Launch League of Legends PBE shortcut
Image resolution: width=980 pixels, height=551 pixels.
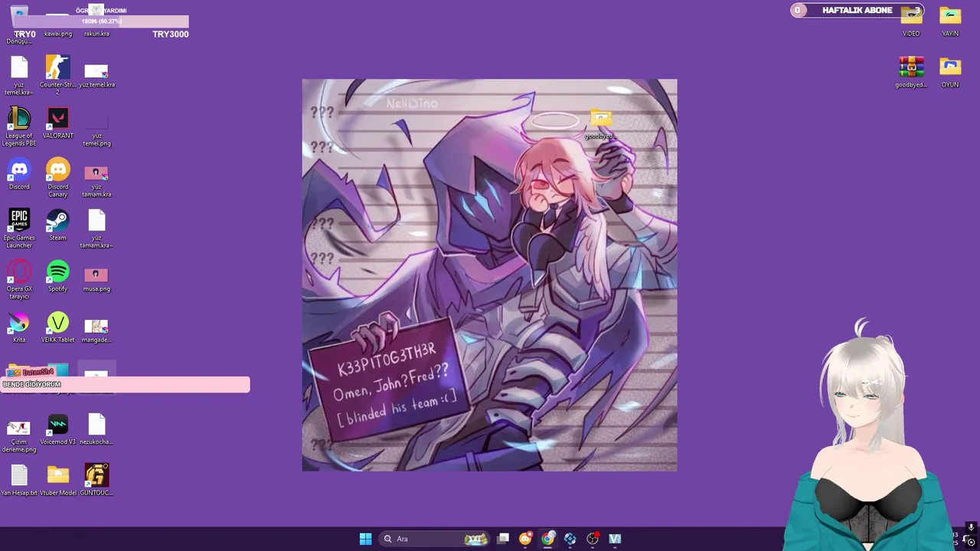[19, 126]
